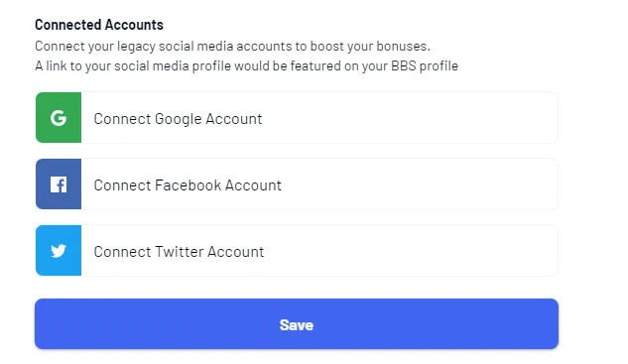
Task: Select the green Google icon tile
Action: (x=59, y=117)
